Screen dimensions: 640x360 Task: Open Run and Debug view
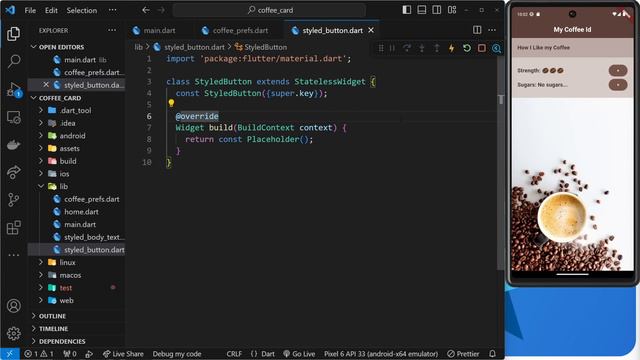[x=13, y=89]
